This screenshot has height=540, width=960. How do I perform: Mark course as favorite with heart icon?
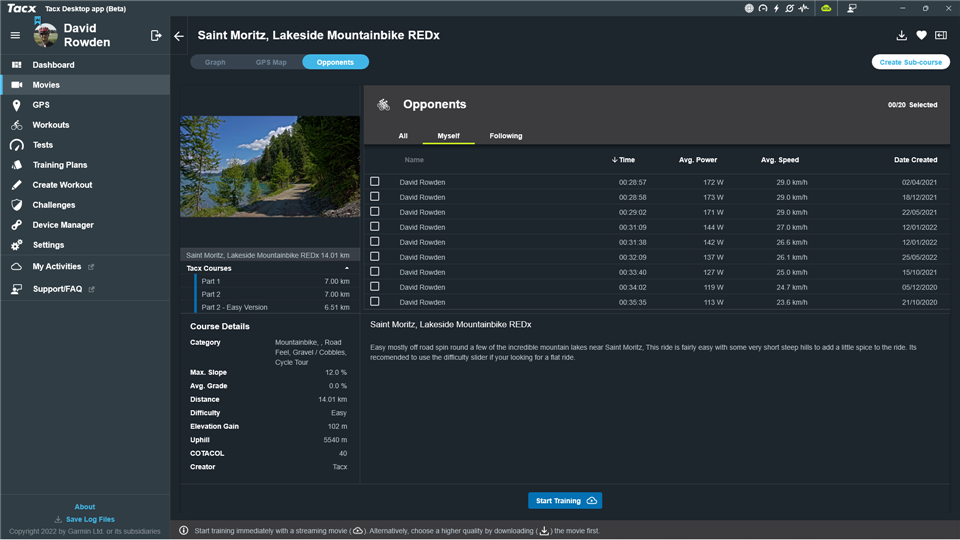(x=921, y=36)
